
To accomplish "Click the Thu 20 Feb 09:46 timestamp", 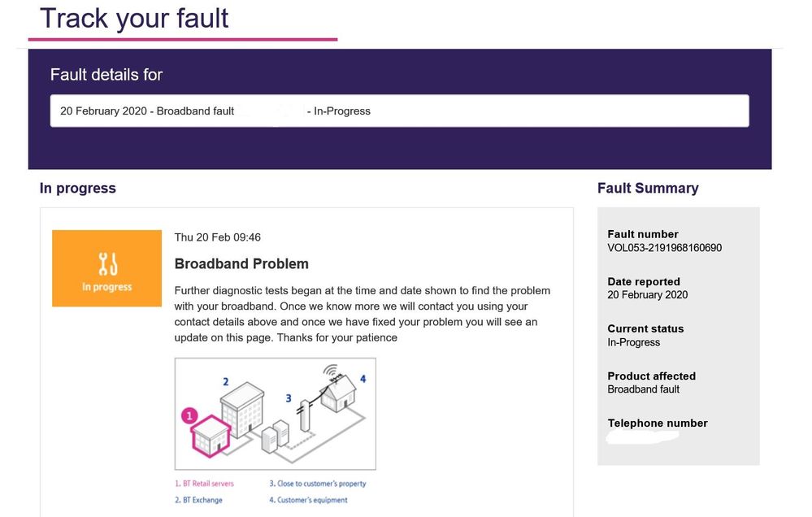I will click(x=218, y=237).
